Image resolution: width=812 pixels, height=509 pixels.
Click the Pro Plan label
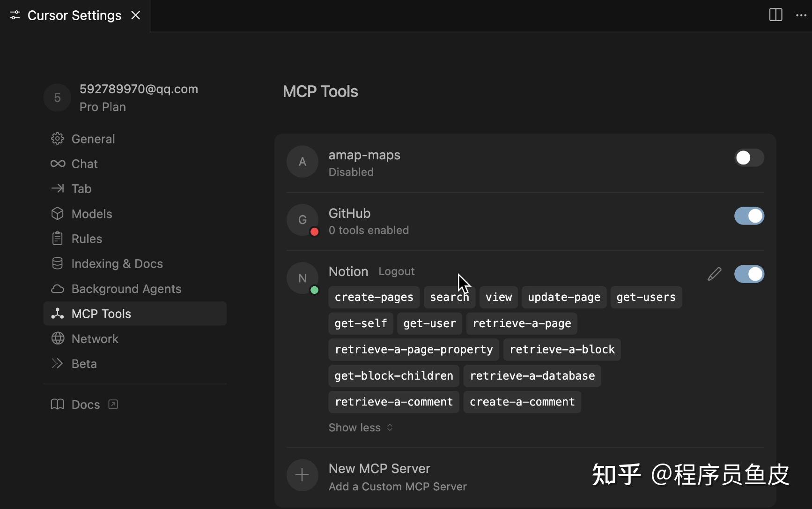(103, 107)
